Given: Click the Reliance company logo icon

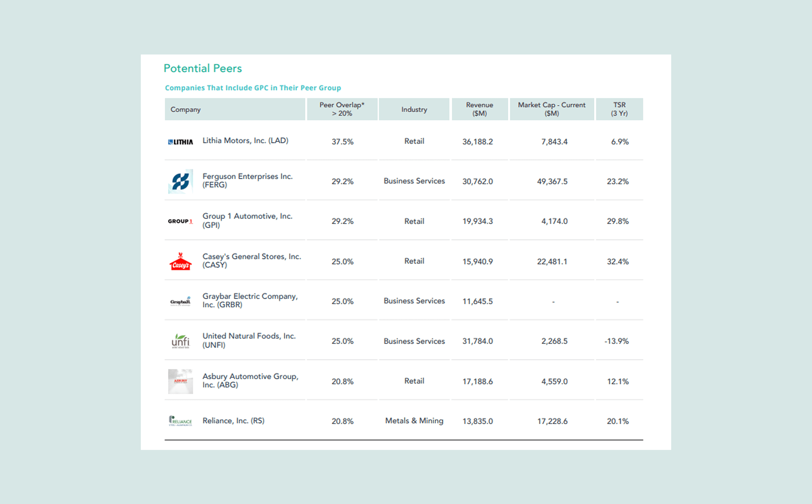Looking at the screenshot, I should (180, 421).
